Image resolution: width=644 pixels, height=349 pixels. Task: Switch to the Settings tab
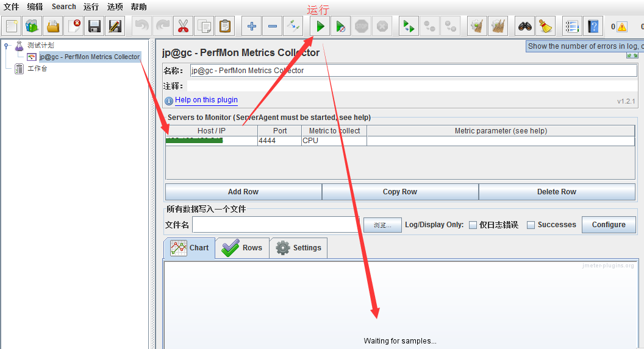[299, 248]
